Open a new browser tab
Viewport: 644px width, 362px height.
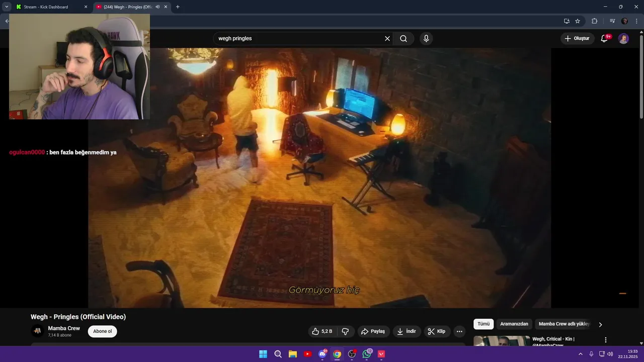pyautogui.click(x=178, y=7)
